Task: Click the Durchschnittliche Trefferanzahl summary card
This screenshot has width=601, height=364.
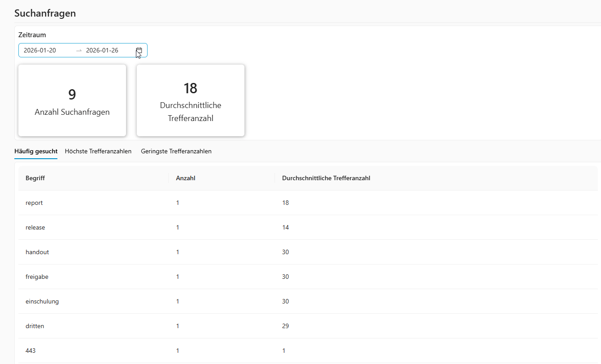Action: pos(191,100)
